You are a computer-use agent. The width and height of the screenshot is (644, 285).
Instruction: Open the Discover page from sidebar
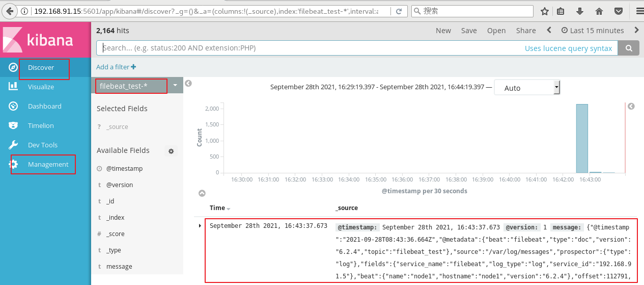(x=41, y=68)
